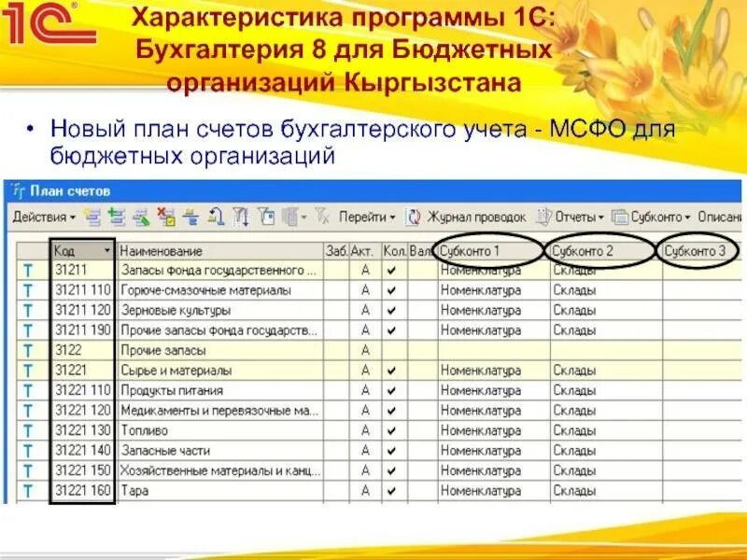Toggle Кол. checkmark for Горюче-смазочные материалы

coord(391,290)
